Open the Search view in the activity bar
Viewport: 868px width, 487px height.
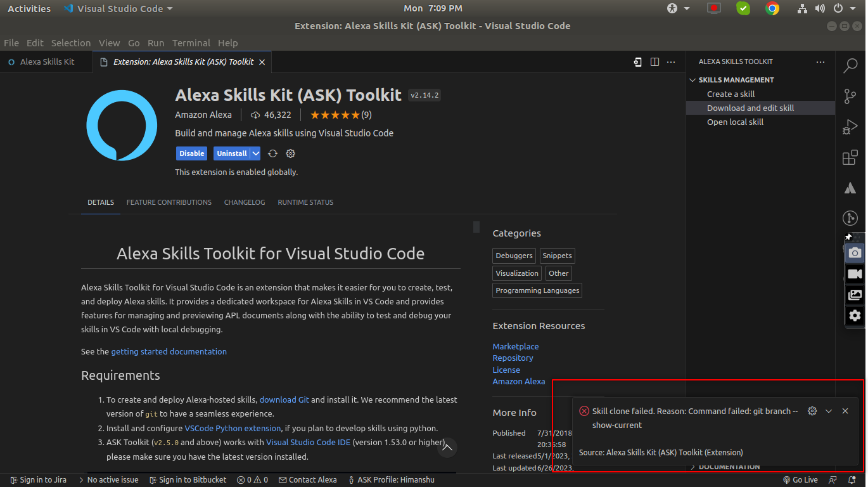click(851, 65)
